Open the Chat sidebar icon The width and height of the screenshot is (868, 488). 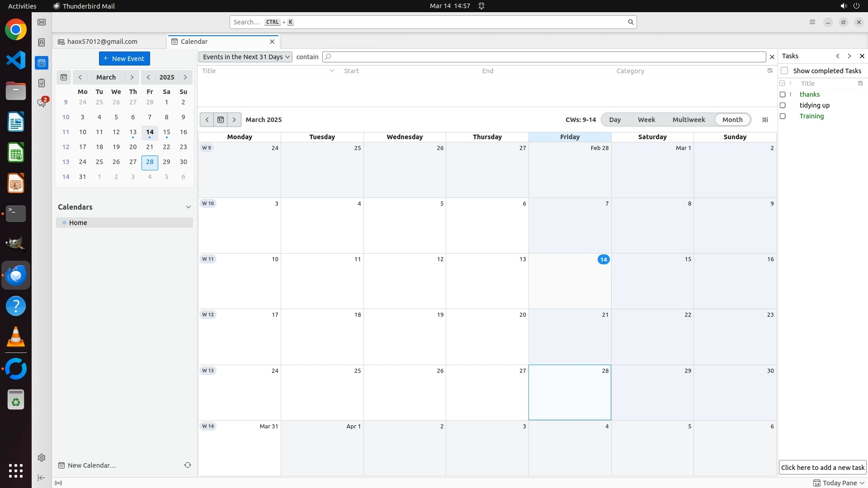pyautogui.click(x=42, y=103)
